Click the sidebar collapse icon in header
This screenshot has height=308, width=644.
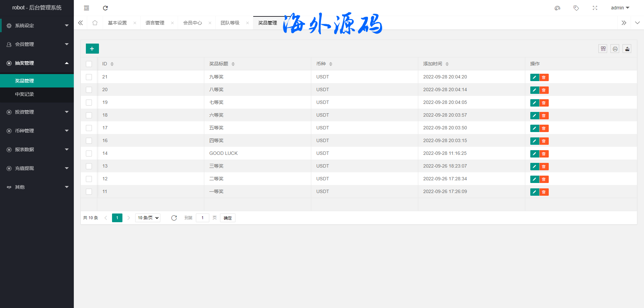87,8
